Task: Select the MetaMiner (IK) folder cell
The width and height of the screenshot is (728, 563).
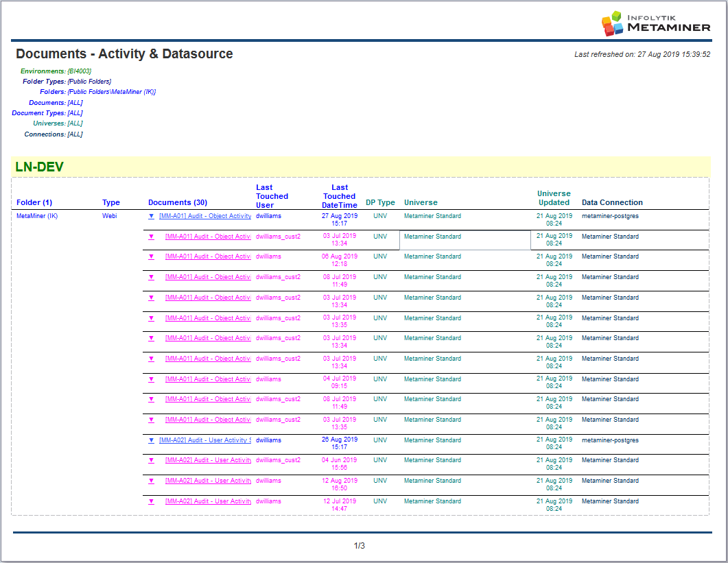Action: coord(37,216)
